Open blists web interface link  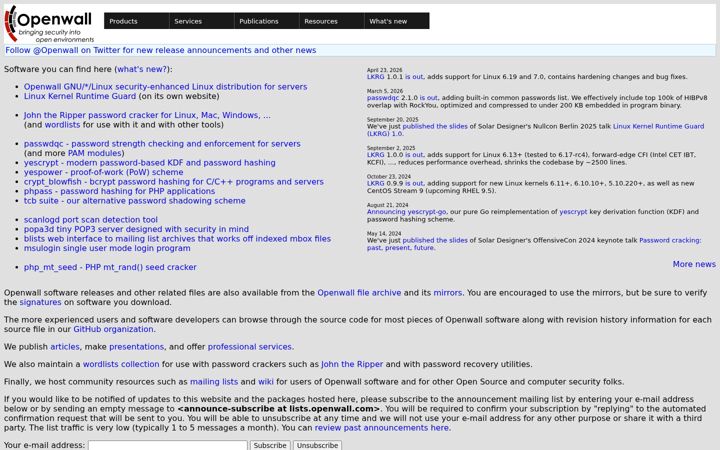coord(177,239)
